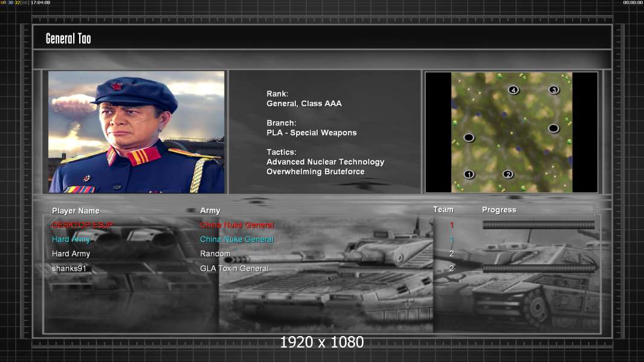
Task: Click the Army column header
Action: coord(210,211)
